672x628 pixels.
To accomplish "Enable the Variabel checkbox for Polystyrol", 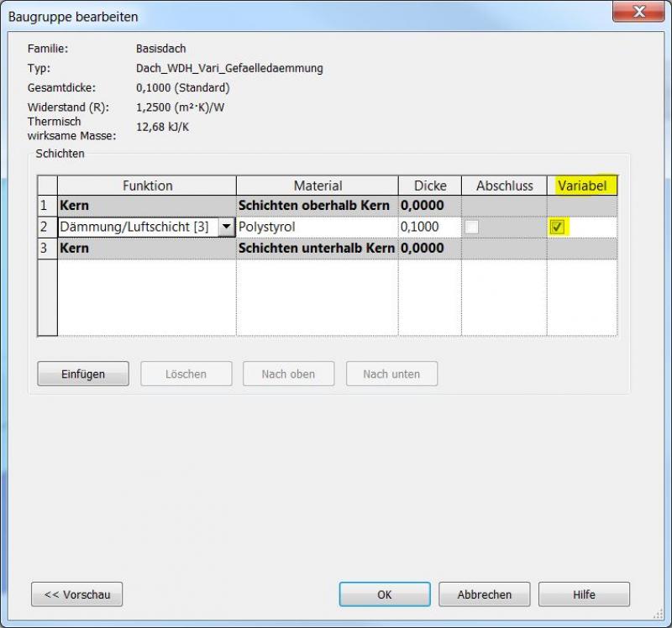I will (x=557, y=227).
